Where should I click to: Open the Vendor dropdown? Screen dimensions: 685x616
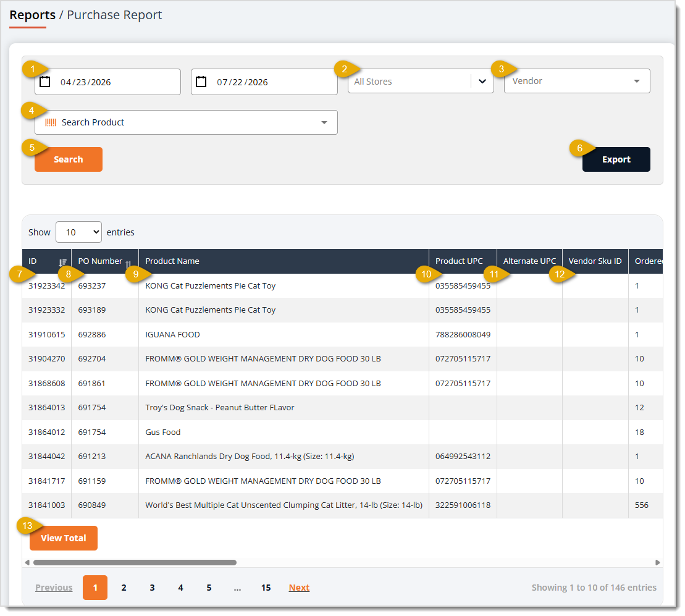pos(577,82)
